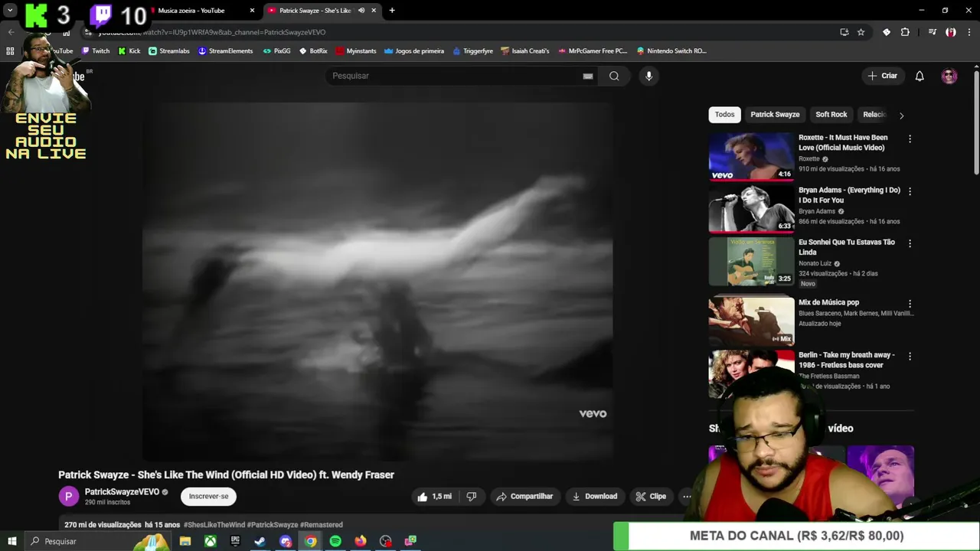980x551 pixels.
Task: Open the tab search dropdown arrow
Action: (10, 11)
